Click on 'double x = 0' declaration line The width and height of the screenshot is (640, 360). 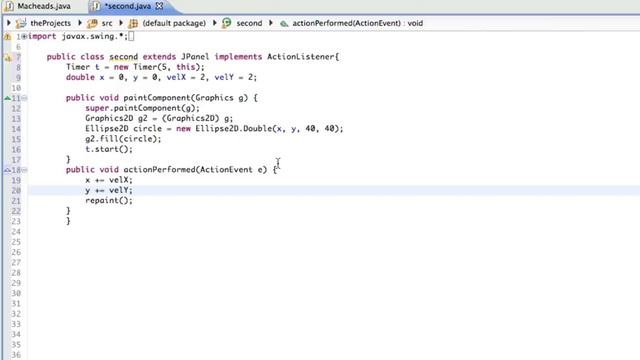(161, 77)
